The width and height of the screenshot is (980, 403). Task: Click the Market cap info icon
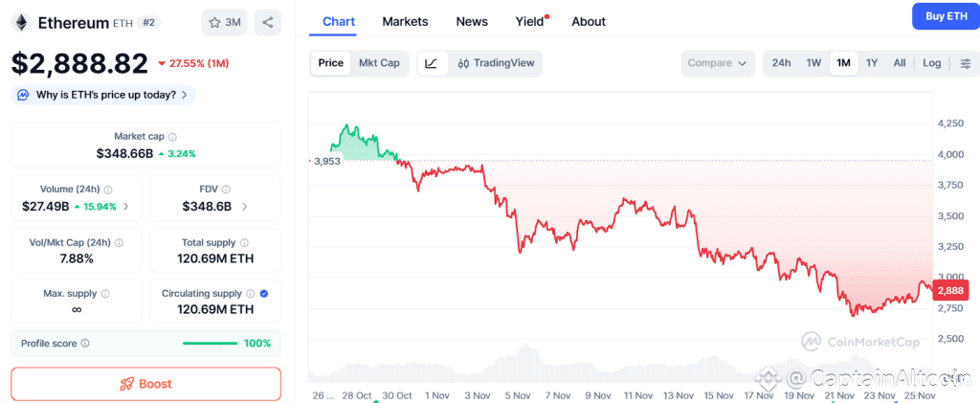click(172, 137)
